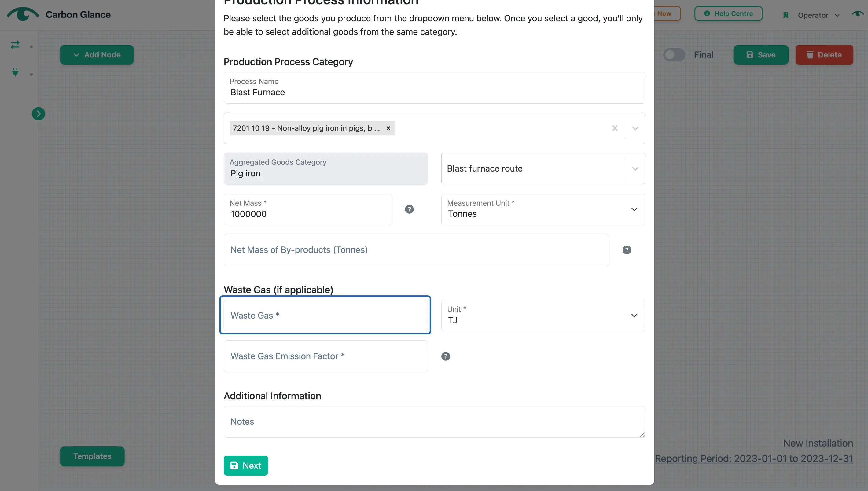The width and height of the screenshot is (868, 491).
Task: Click the Net Mass input field
Action: [x=307, y=209]
